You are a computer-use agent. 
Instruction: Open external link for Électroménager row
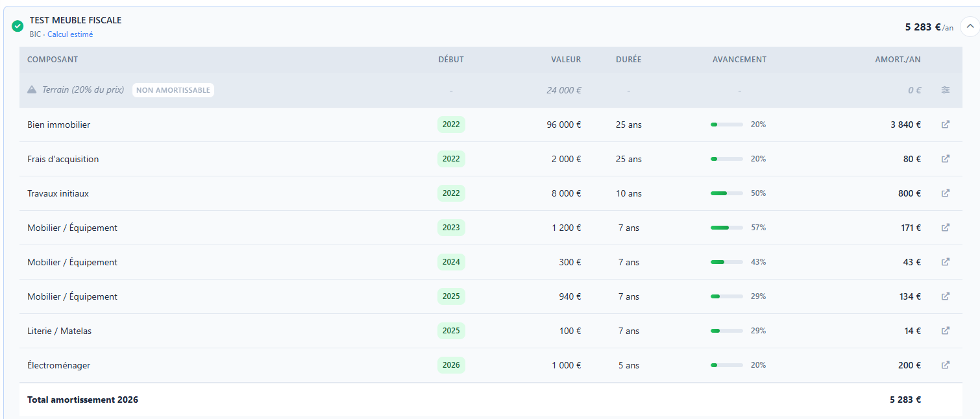tap(945, 365)
